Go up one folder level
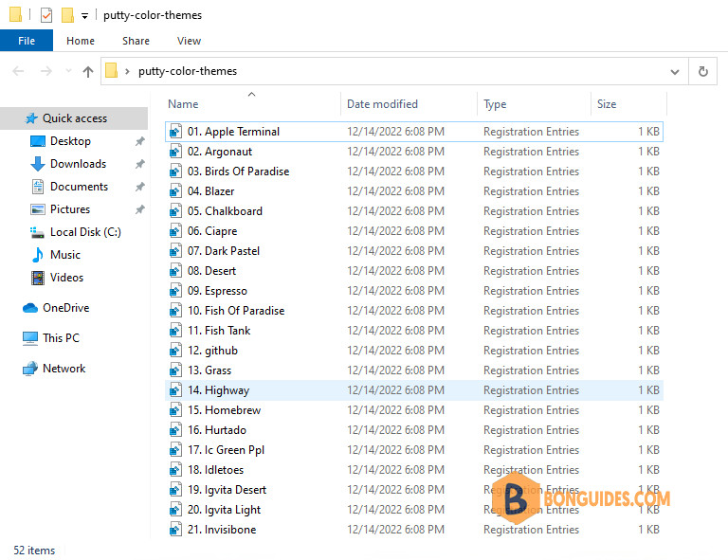The image size is (728, 560). pyautogui.click(x=88, y=71)
